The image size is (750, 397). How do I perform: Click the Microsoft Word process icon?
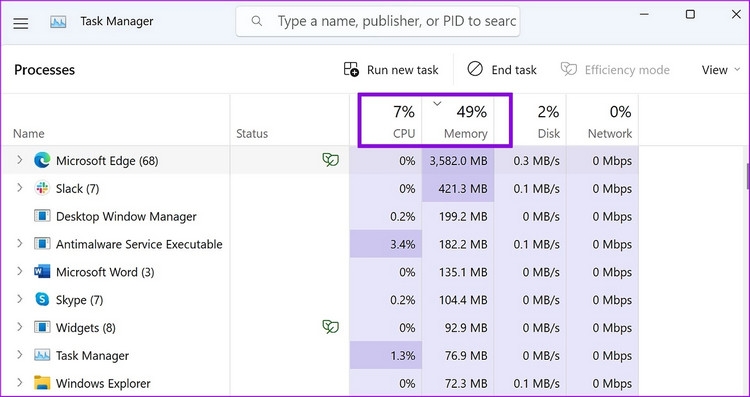click(x=42, y=272)
